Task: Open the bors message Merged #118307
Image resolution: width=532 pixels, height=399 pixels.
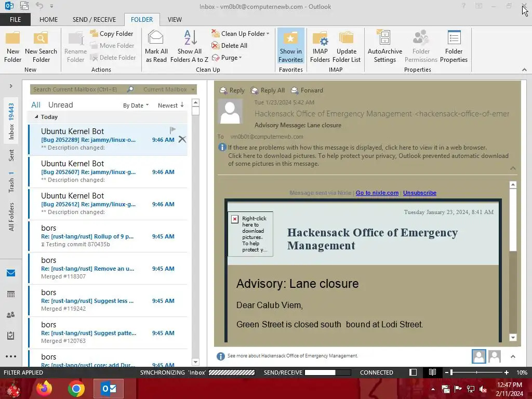Action: 108,269
